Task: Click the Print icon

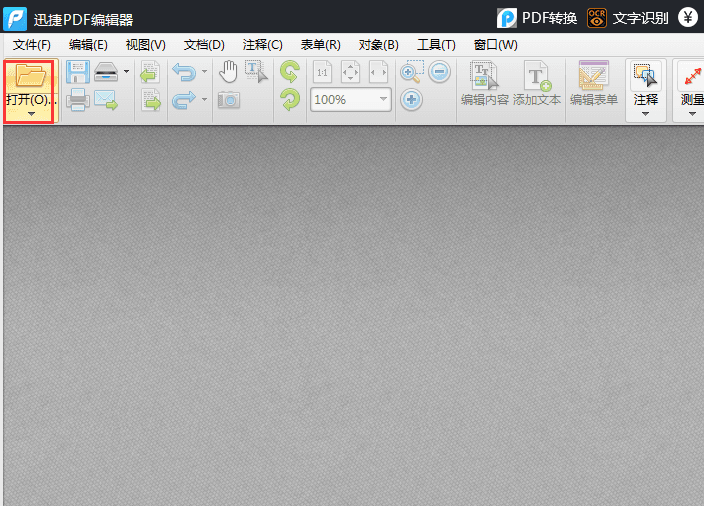Action: (77, 100)
